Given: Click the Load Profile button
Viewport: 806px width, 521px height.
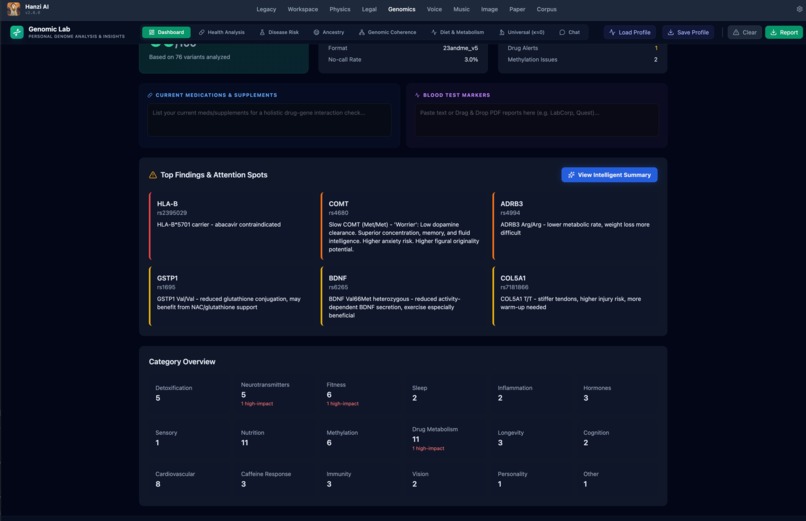Looking at the screenshot, I should (630, 32).
